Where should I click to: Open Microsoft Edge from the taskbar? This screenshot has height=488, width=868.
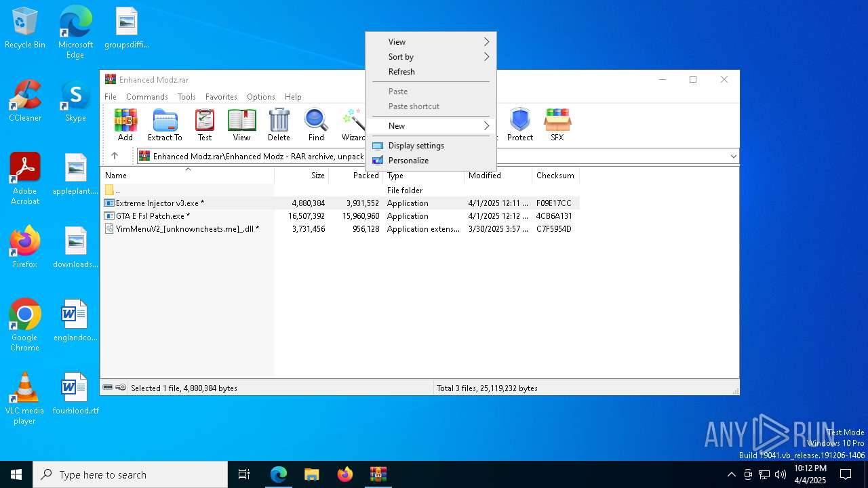[x=279, y=474]
